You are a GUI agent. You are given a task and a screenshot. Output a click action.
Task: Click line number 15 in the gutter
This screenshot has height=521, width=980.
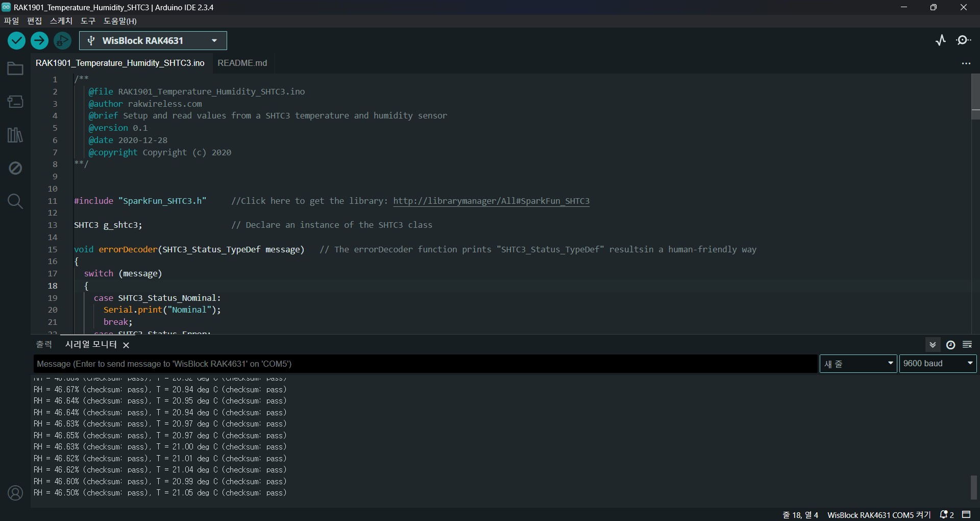pos(53,250)
